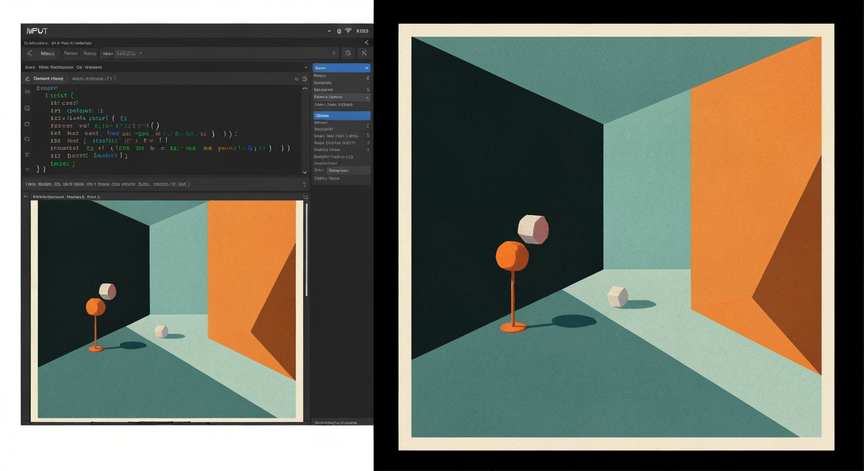Image resolution: width=864 pixels, height=471 pixels.
Task: Click the icon beside the code editor tab title
Action: (x=28, y=79)
